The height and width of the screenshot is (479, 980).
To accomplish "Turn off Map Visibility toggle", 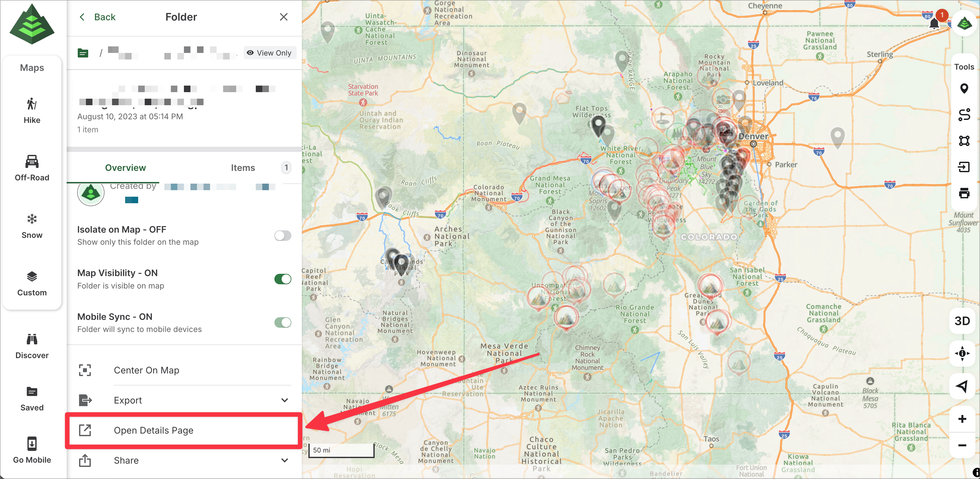I will (283, 279).
